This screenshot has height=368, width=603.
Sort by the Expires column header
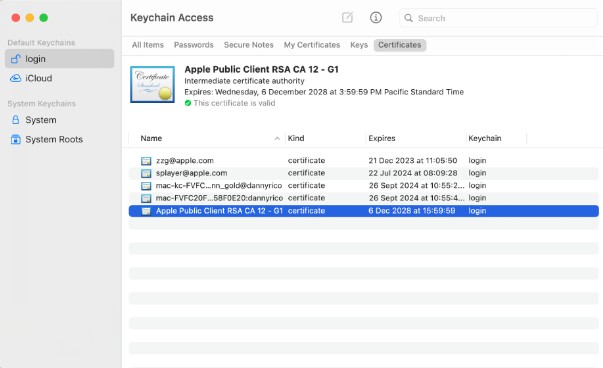coord(381,138)
